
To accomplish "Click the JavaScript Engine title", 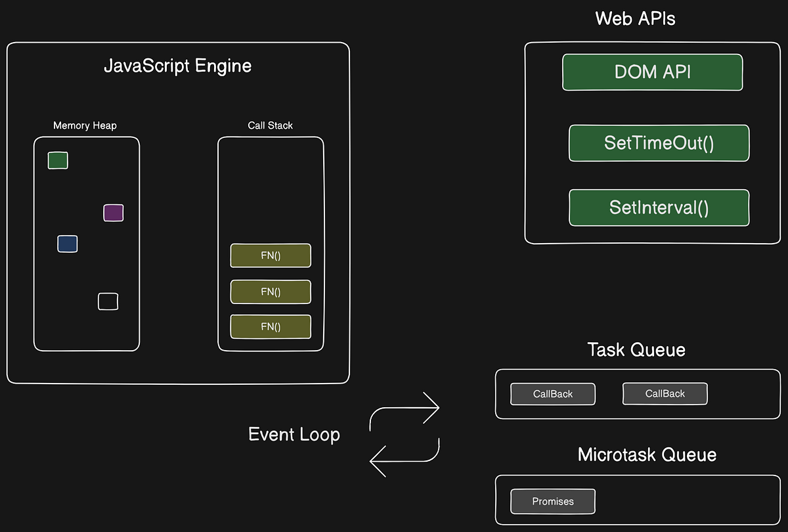I will point(177,66).
